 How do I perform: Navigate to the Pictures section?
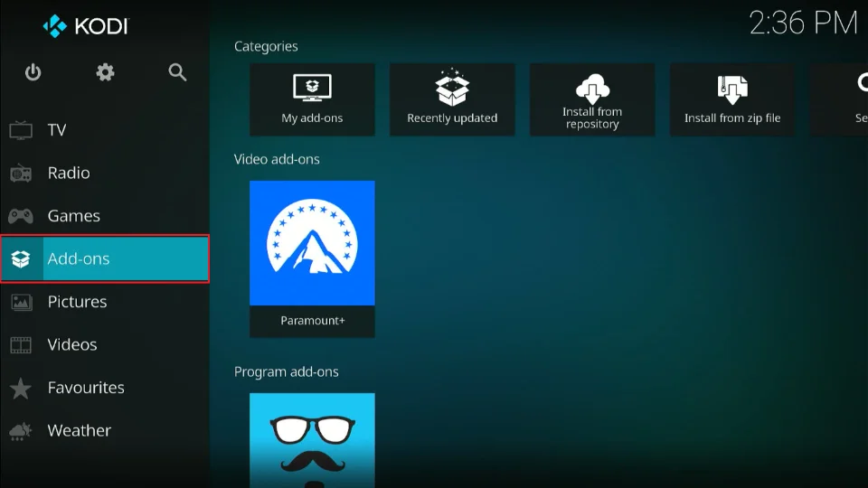[77, 302]
